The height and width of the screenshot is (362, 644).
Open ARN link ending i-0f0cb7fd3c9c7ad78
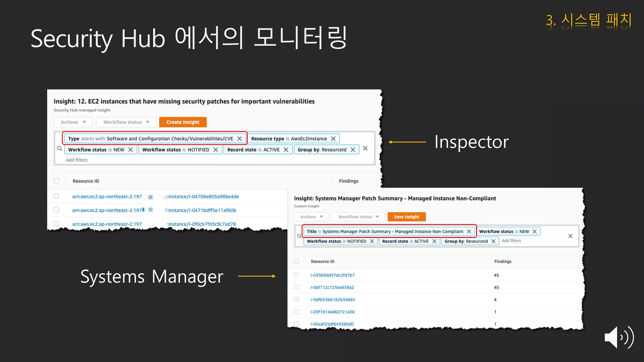154,224
